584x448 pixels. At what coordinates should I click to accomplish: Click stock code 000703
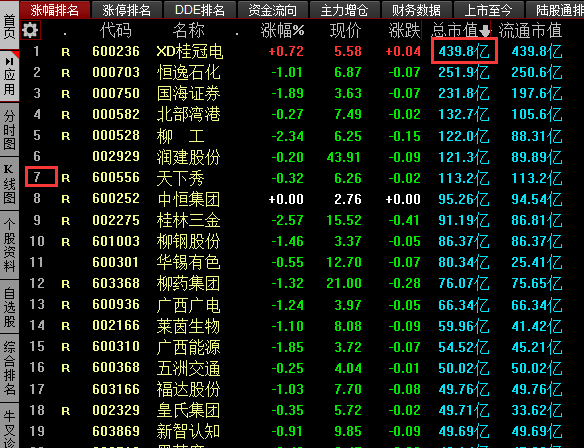pos(116,72)
